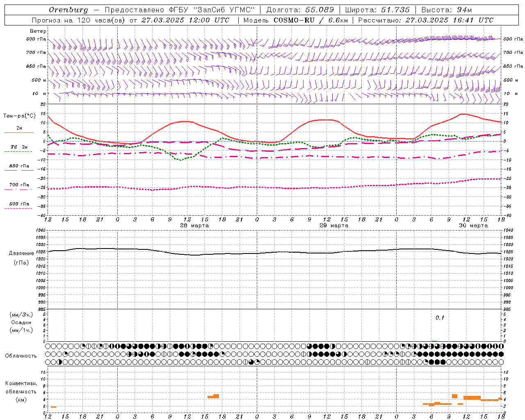The height and width of the screenshot is (420, 525).
Task: Click the Orenburg station title
Action: coord(68,10)
